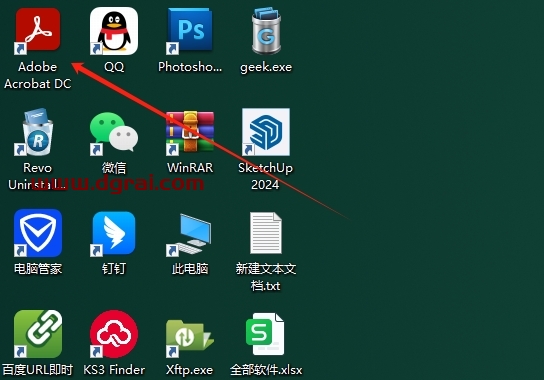The image size is (544, 380).
Task: Click the Xftp.exe folder icon
Action: point(190,338)
